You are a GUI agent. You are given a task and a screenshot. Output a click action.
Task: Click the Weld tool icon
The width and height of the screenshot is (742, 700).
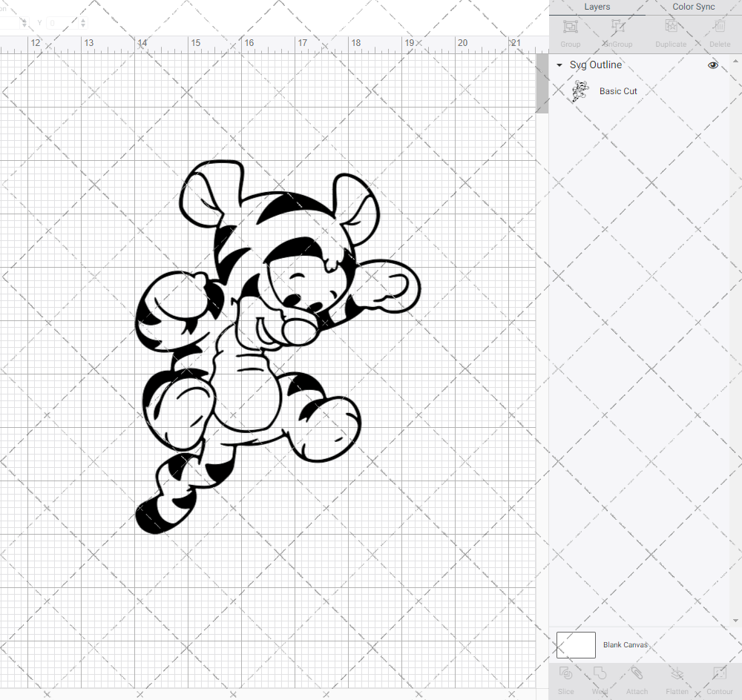pos(600,673)
